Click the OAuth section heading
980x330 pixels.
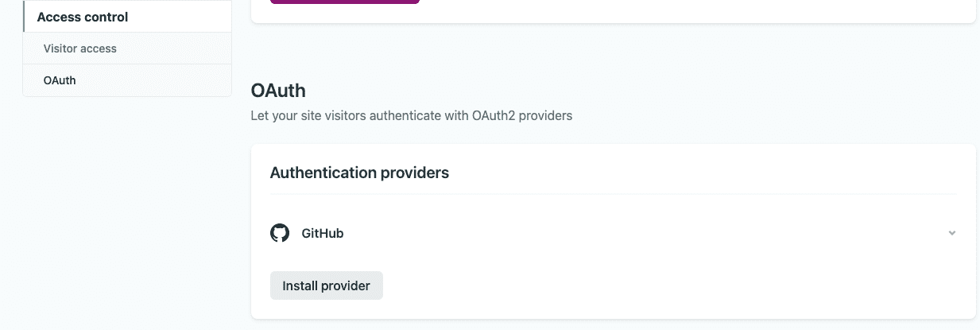click(x=278, y=90)
